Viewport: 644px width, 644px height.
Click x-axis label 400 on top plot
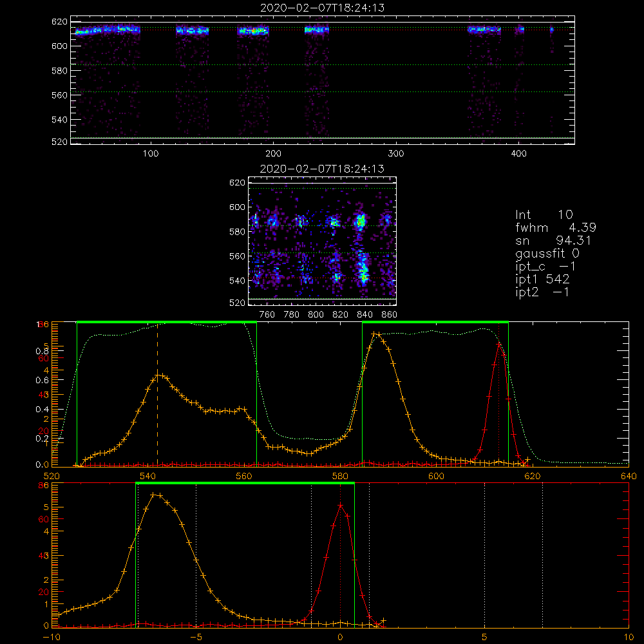click(x=518, y=154)
